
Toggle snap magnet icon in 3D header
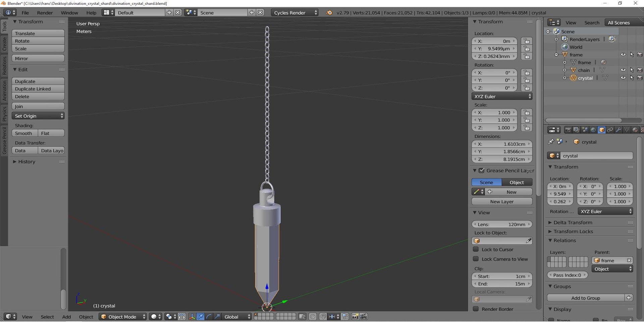coord(323,317)
